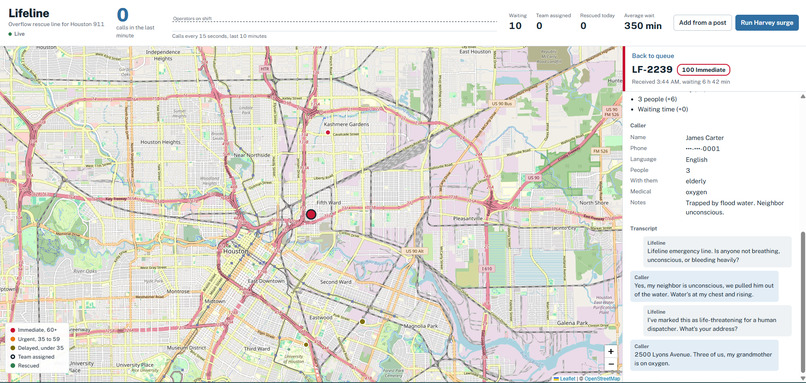The height and width of the screenshot is (383, 806).
Task: Click the With them value elderly
Action: 695,181
